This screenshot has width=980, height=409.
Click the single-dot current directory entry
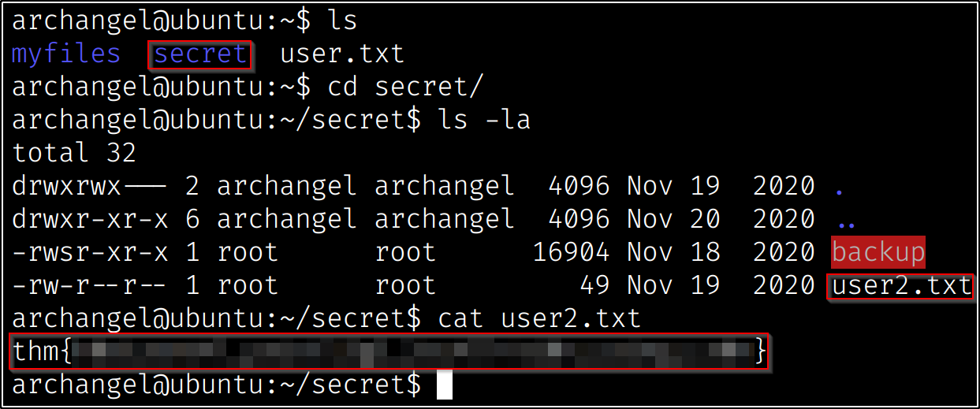[x=839, y=189]
